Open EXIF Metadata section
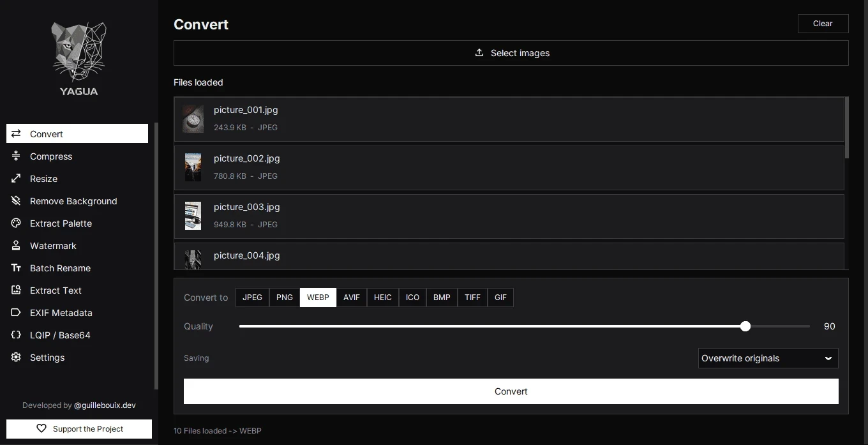Viewport: 868px width, 445px height. (x=77, y=313)
